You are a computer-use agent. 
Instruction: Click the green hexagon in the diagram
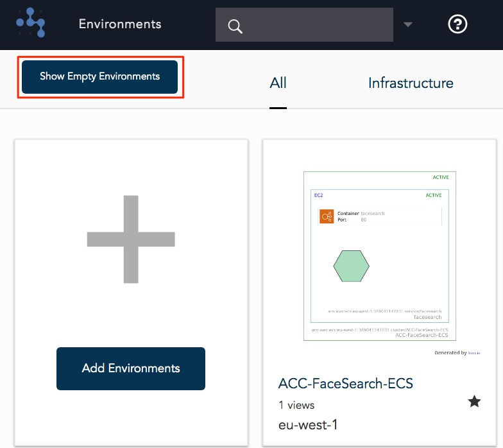(x=352, y=266)
